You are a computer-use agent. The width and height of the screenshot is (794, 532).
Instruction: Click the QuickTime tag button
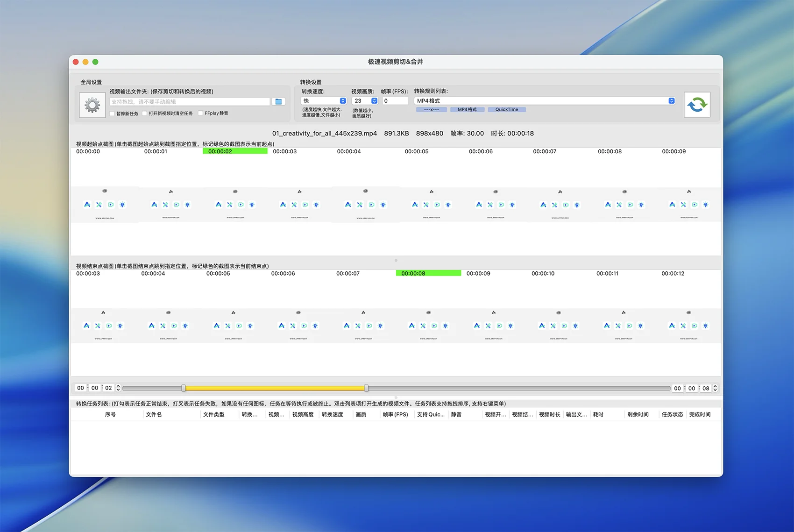point(507,110)
